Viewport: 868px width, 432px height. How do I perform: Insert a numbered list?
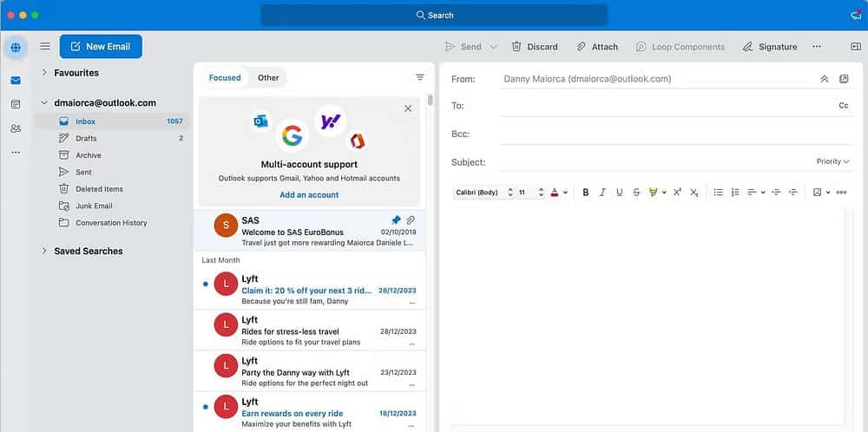pyautogui.click(x=735, y=193)
